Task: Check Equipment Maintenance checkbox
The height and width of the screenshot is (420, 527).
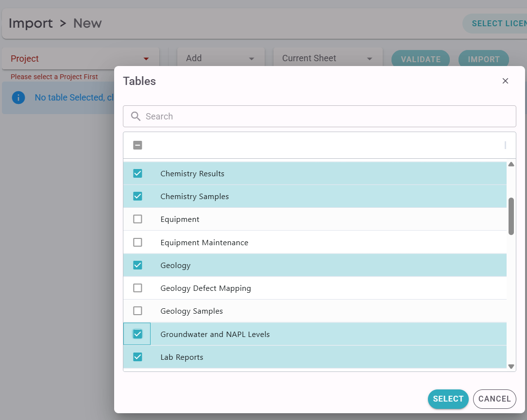Action: (137, 242)
